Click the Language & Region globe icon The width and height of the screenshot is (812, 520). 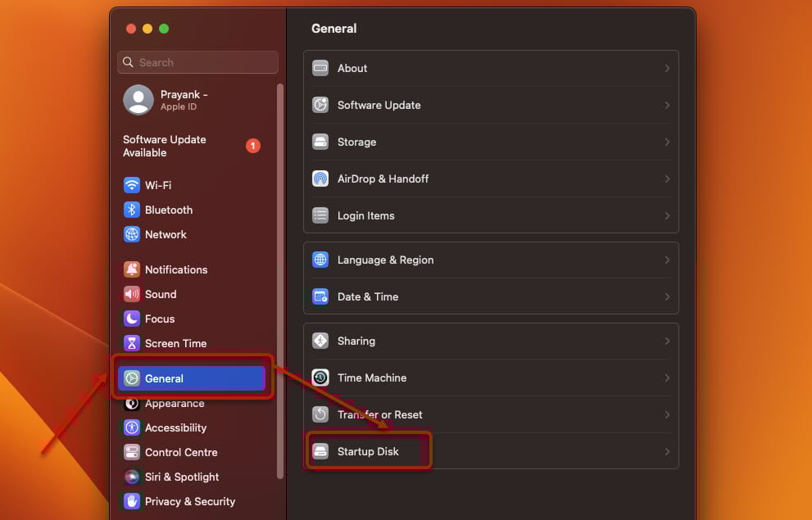[x=320, y=260]
